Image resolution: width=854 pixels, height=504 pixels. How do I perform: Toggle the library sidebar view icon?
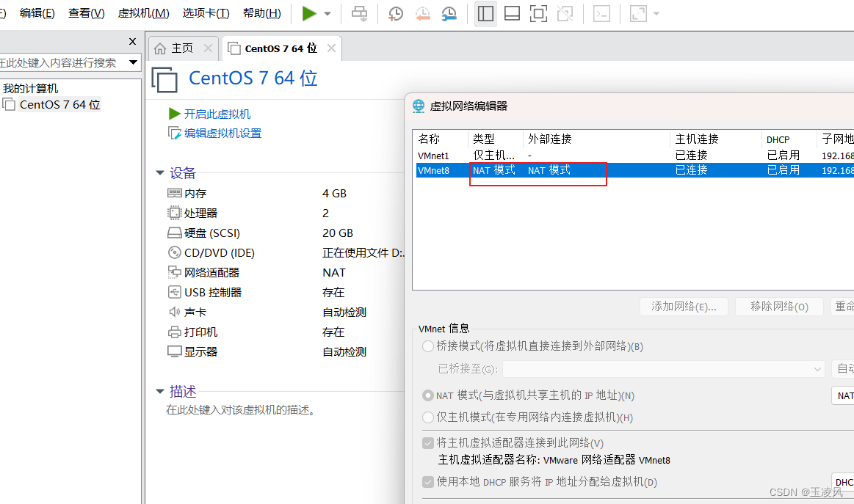[485, 14]
